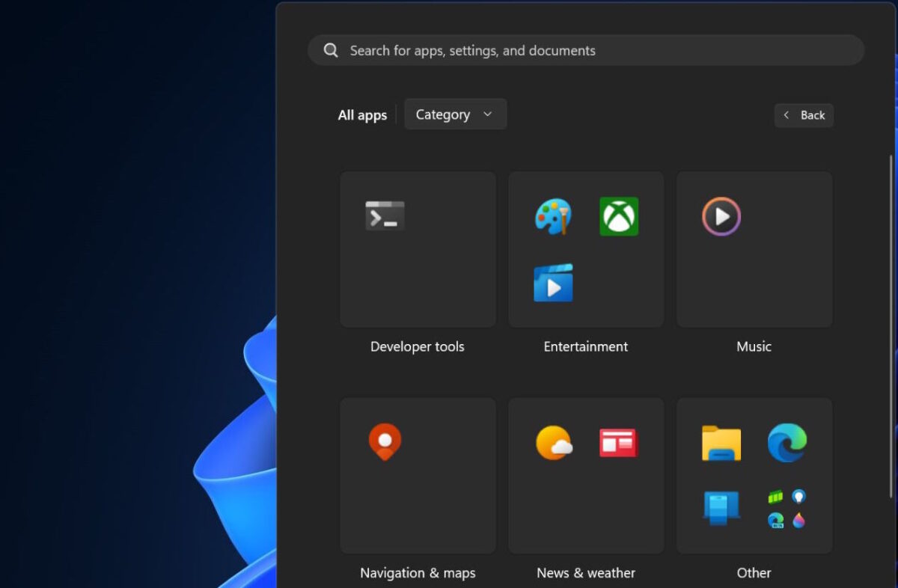Open the News icon in News & weather
The height and width of the screenshot is (588, 898).
point(619,442)
